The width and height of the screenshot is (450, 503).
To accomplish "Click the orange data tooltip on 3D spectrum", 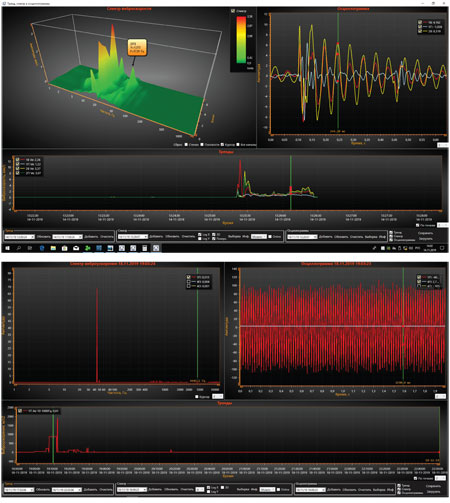I will [137, 48].
